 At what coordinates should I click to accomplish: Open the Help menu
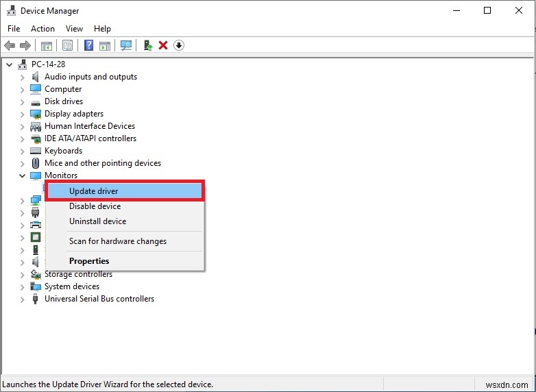coord(102,29)
